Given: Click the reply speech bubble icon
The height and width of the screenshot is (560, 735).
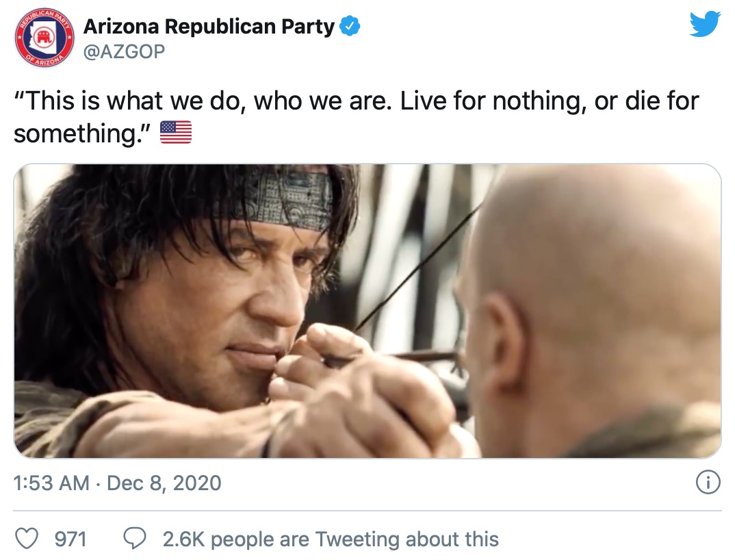Looking at the screenshot, I should click(133, 539).
